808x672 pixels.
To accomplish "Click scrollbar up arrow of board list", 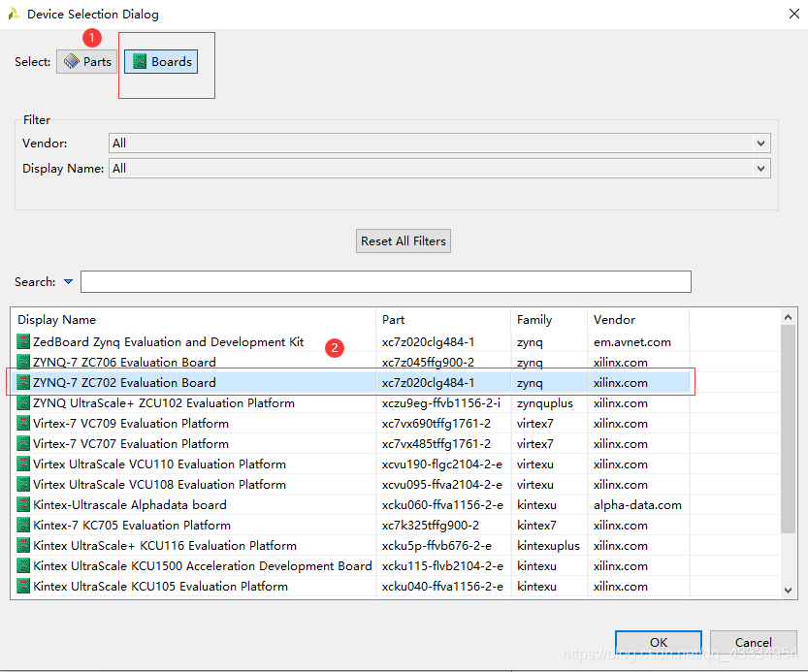I will pos(788,317).
